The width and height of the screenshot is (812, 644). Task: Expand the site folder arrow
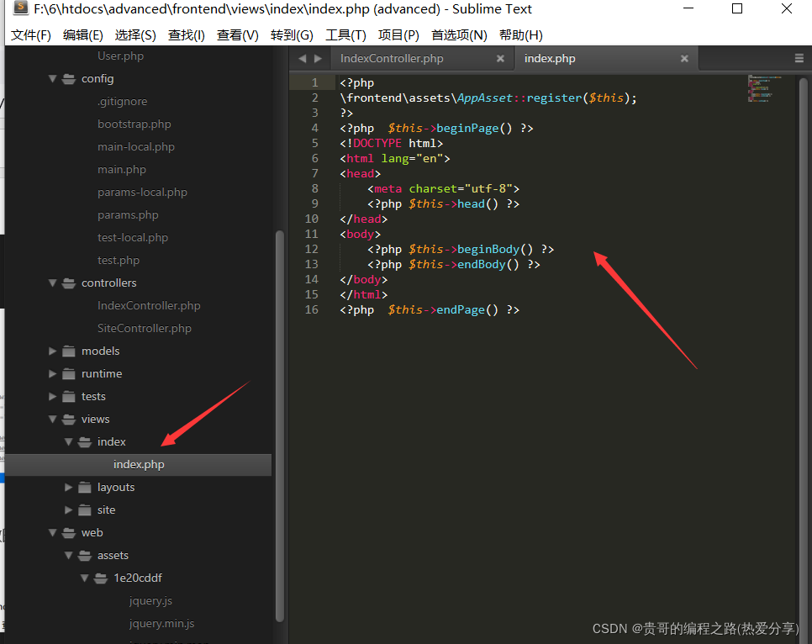tap(68, 509)
